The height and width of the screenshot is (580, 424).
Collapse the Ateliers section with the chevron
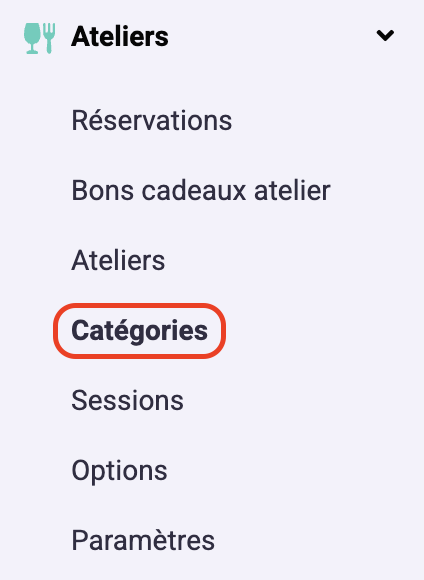coord(385,36)
